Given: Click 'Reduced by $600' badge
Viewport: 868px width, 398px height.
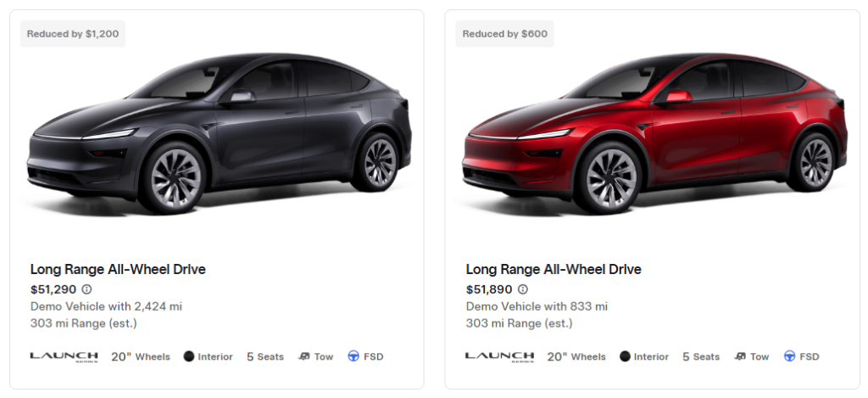Looking at the screenshot, I should point(505,34).
